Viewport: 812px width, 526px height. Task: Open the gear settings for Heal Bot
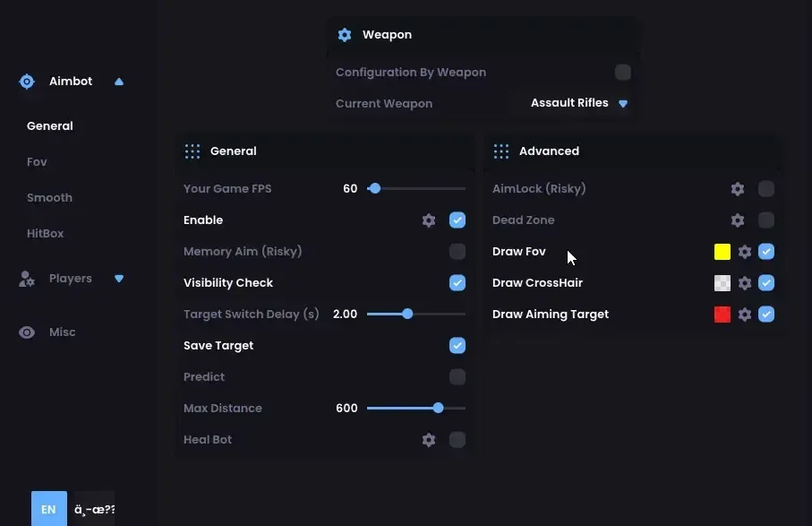coord(429,440)
